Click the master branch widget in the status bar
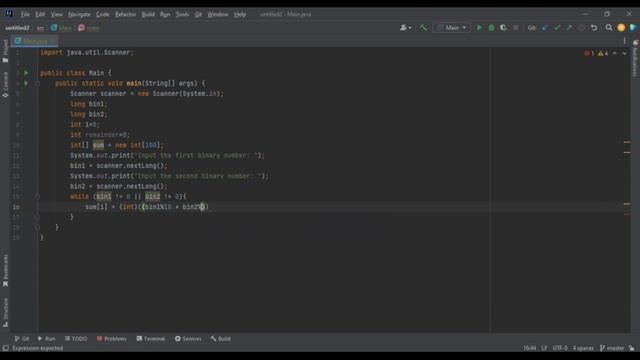This screenshot has height=360, width=640. 612,348
